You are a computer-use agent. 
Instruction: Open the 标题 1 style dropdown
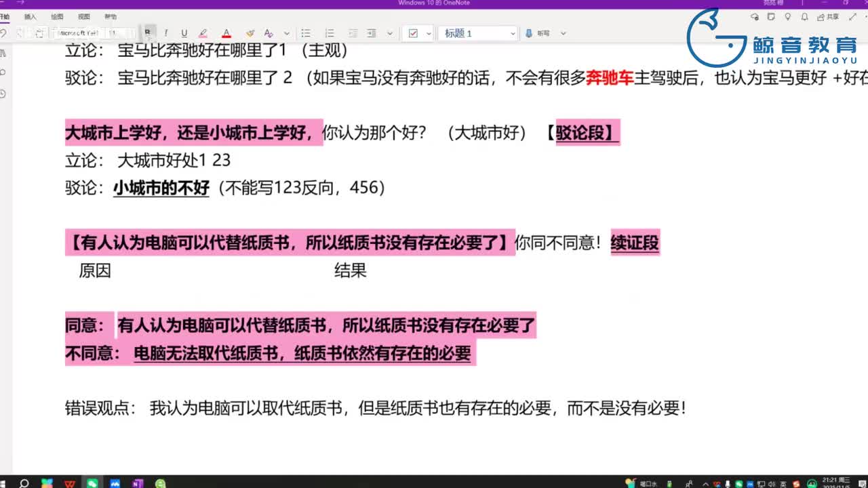(478, 33)
